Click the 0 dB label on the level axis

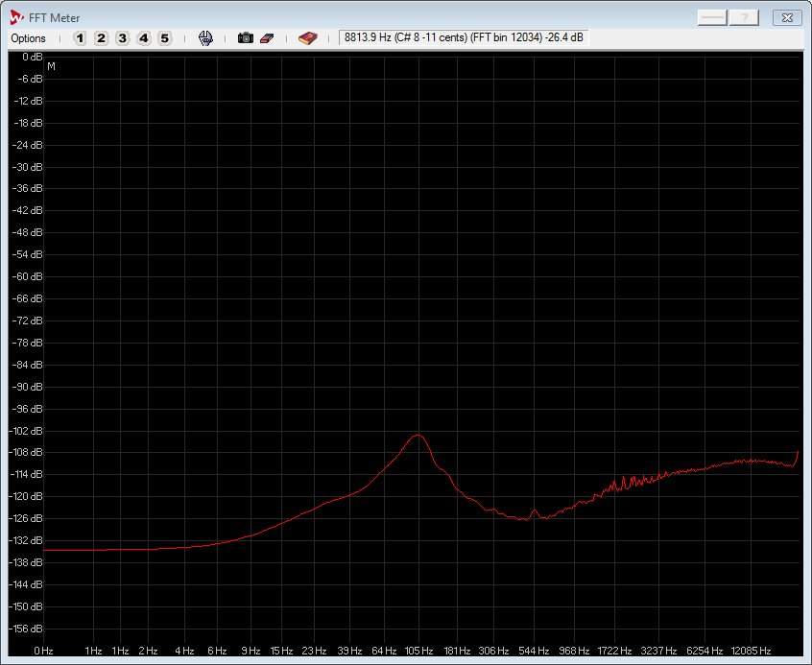31,58
